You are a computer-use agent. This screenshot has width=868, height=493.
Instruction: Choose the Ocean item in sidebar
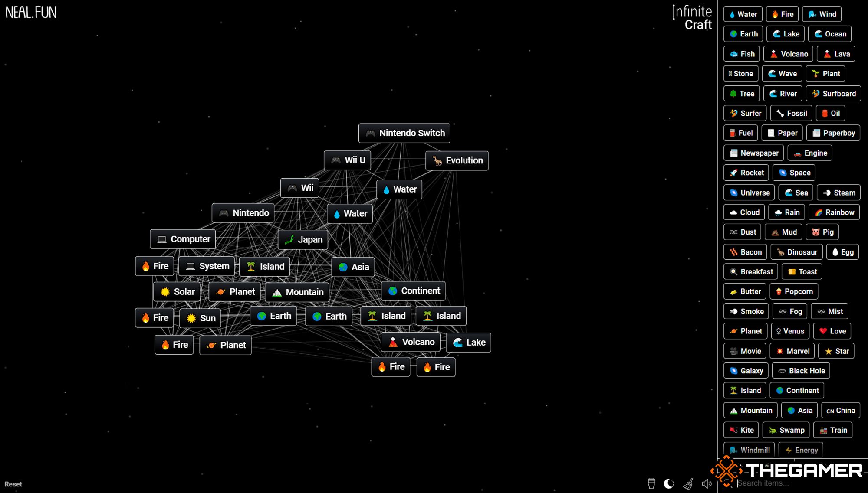pos(830,34)
